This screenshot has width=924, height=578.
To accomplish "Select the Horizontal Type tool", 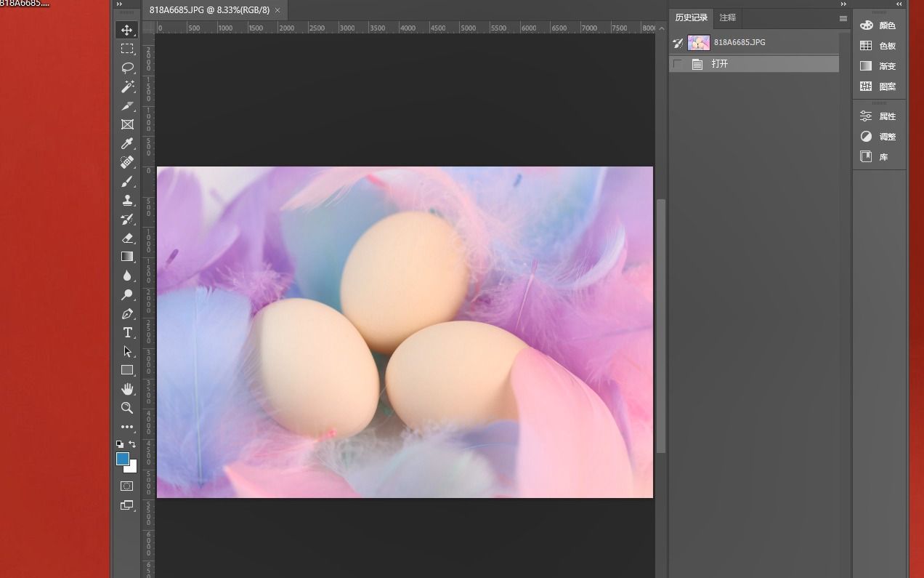I will point(127,332).
